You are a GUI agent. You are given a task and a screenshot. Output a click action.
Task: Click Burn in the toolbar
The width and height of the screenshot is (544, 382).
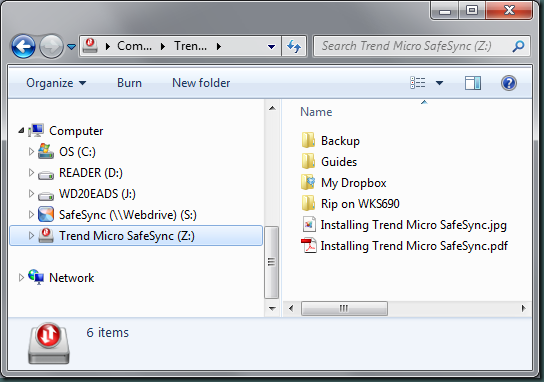129,83
